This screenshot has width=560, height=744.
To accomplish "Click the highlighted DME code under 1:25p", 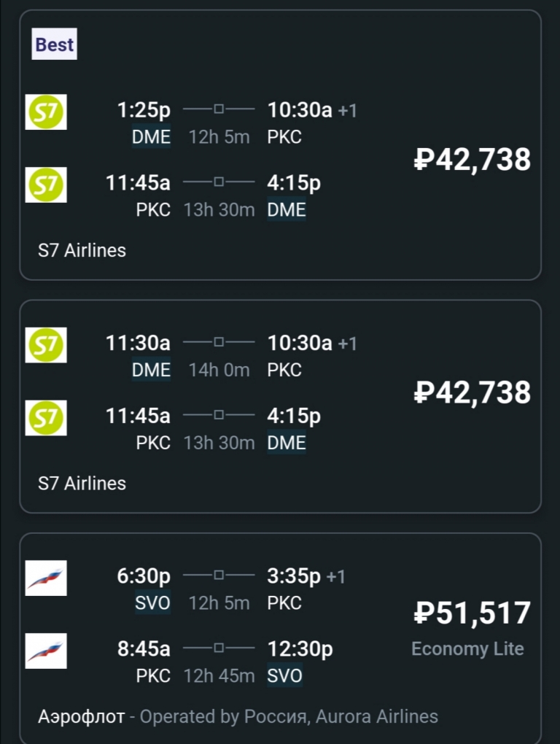I will click(151, 137).
